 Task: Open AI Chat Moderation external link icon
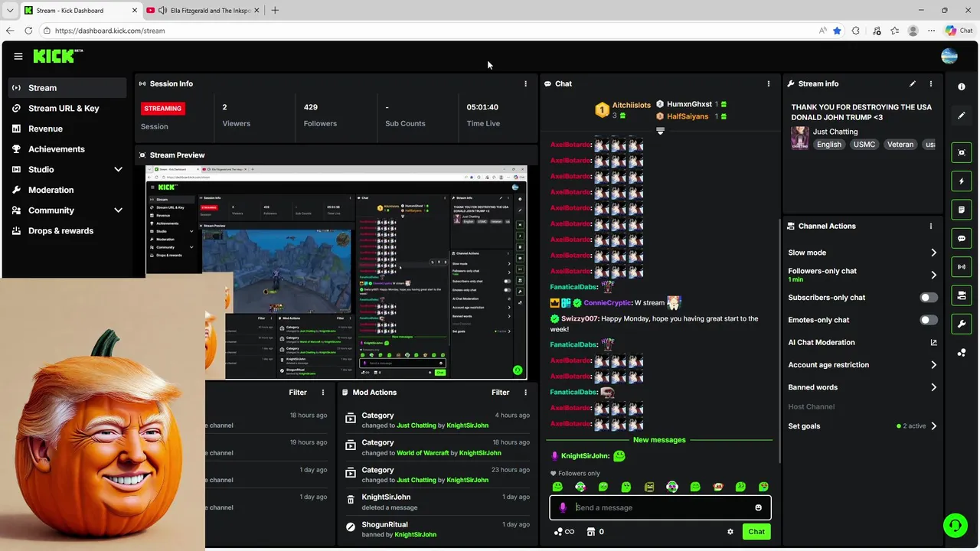coord(933,342)
